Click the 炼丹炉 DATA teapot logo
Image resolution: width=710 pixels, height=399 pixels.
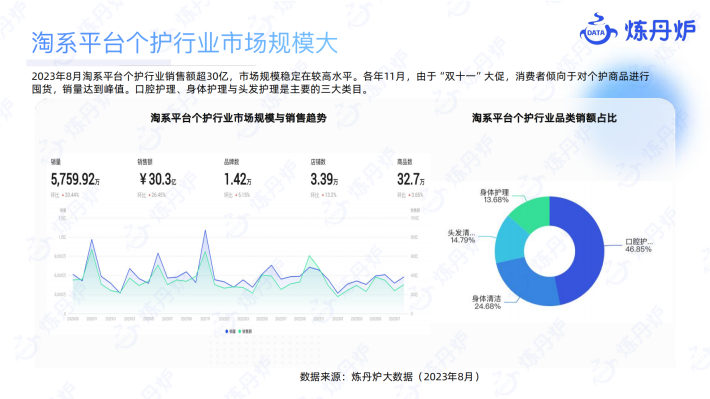(598, 29)
